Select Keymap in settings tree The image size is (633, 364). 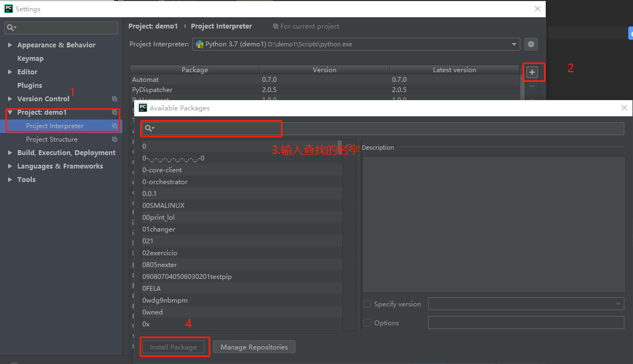30,59
